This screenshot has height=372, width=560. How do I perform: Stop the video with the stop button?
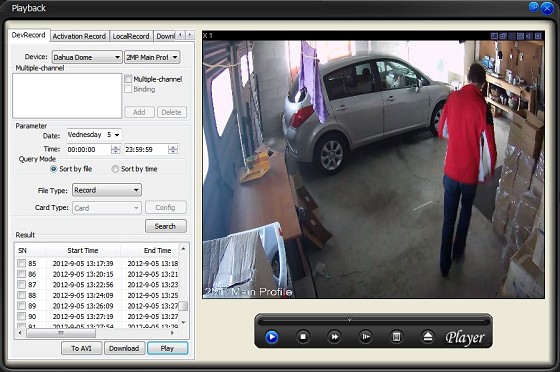pos(303,337)
